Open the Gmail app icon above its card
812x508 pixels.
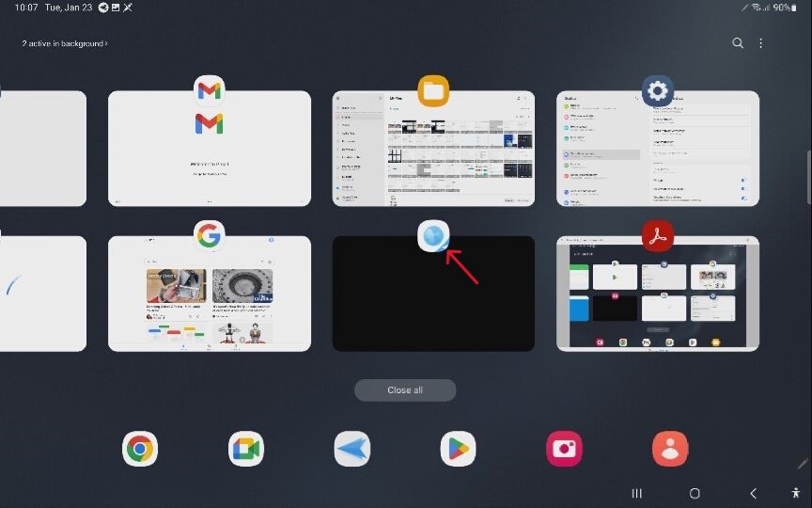coord(210,90)
